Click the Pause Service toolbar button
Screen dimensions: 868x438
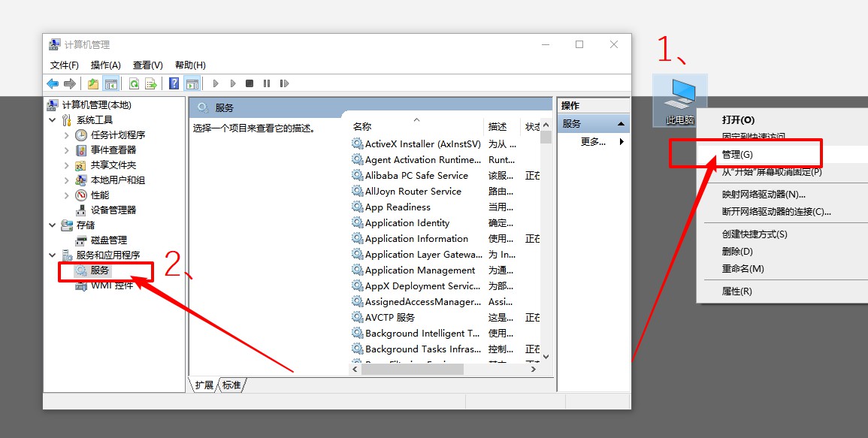[x=267, y=83]
